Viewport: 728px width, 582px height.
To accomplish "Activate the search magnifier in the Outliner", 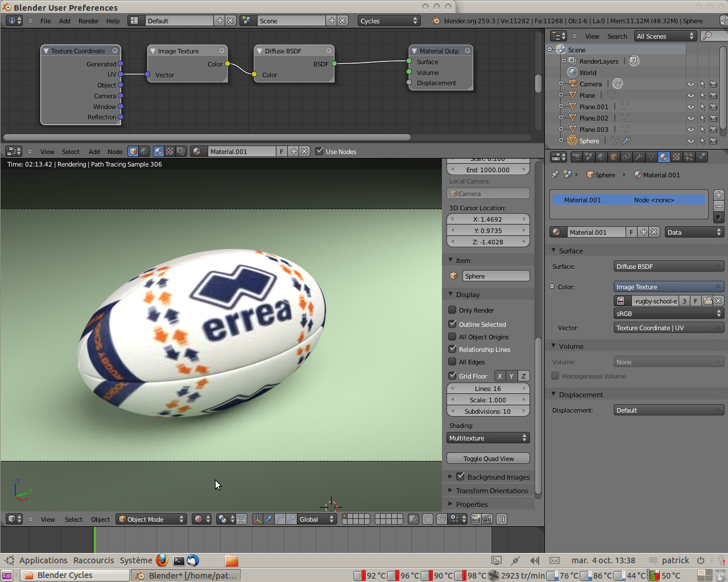I will click(707, 36).
